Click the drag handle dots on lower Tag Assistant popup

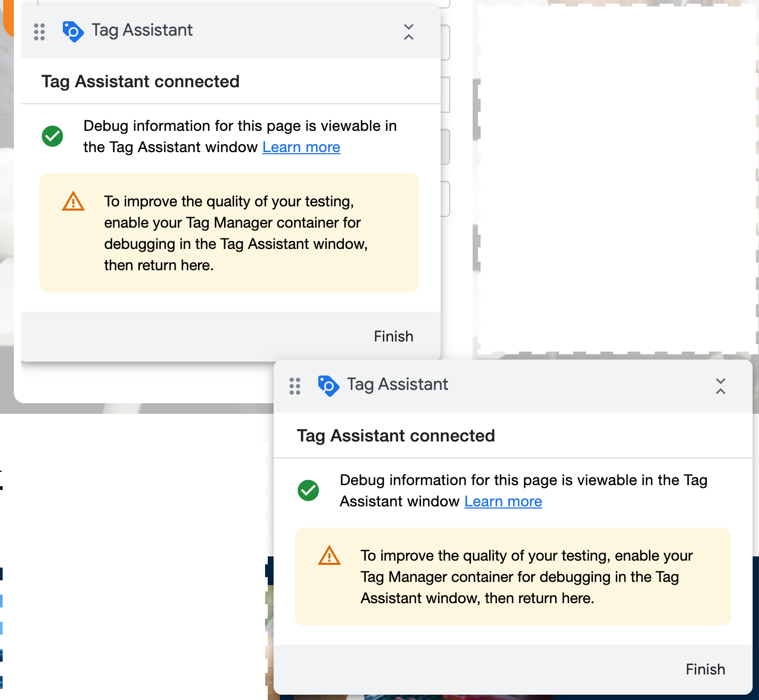coord(295,386)
